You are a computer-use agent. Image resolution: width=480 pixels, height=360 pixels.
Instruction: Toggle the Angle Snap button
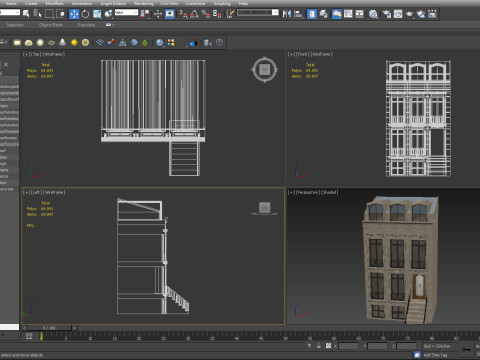point(194,14)
